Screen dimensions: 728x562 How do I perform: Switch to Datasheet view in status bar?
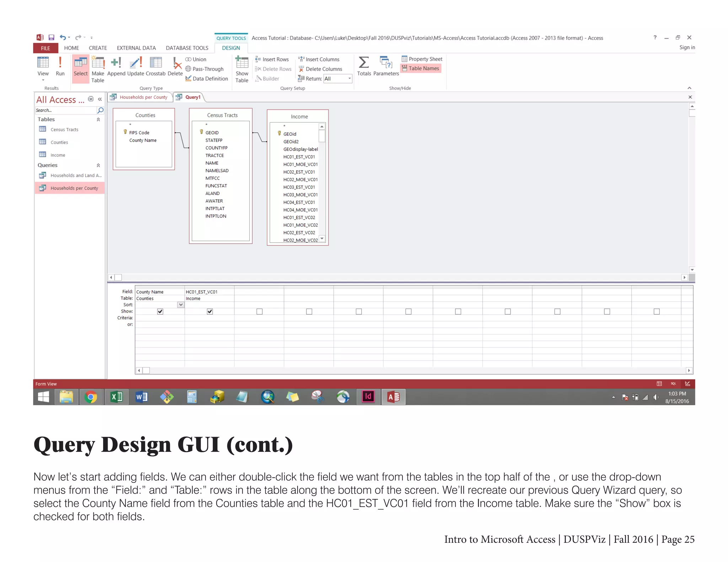click(659, 384)
